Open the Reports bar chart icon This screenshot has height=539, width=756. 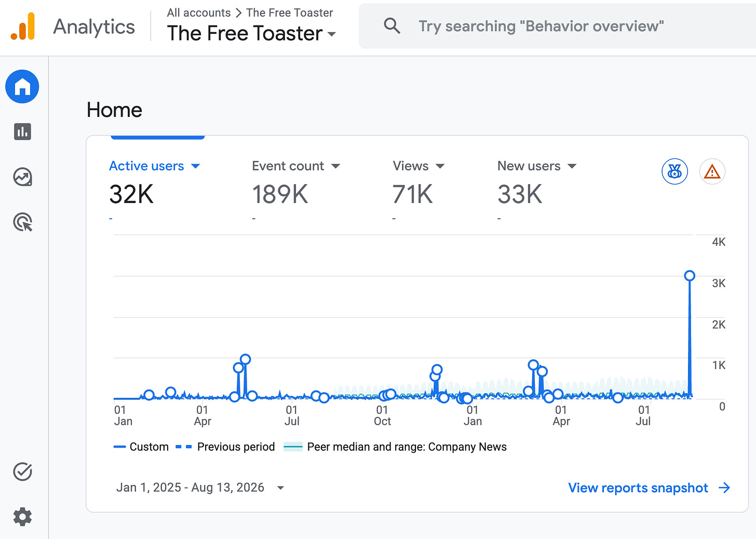22,132
